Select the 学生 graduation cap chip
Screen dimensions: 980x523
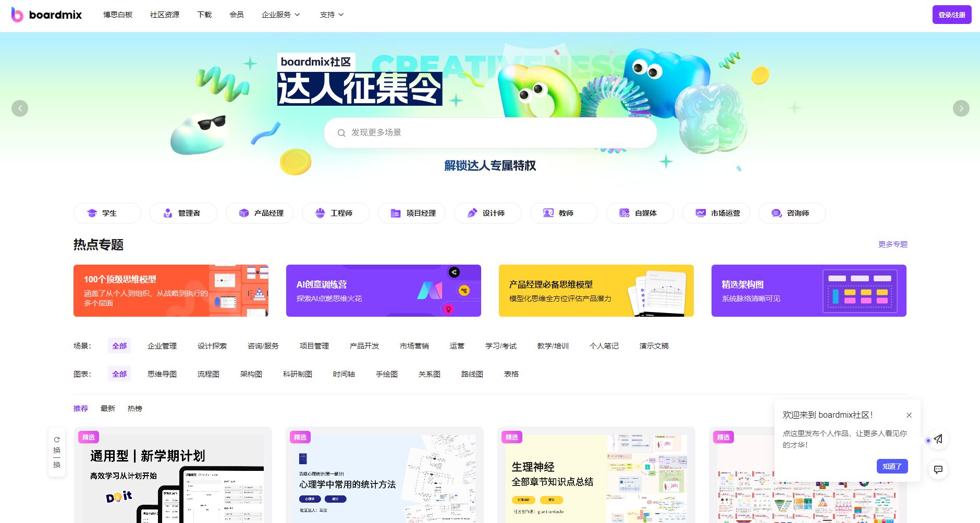tap(107, 213)
